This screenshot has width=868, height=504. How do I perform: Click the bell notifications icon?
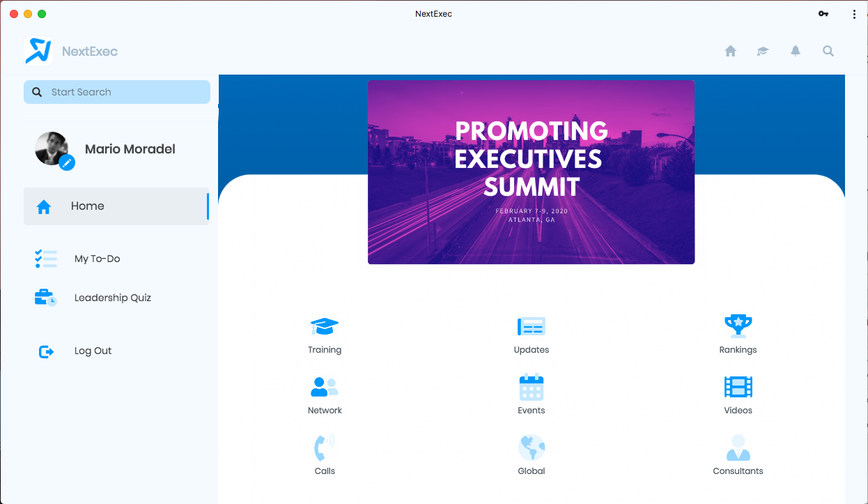point(795,51)
